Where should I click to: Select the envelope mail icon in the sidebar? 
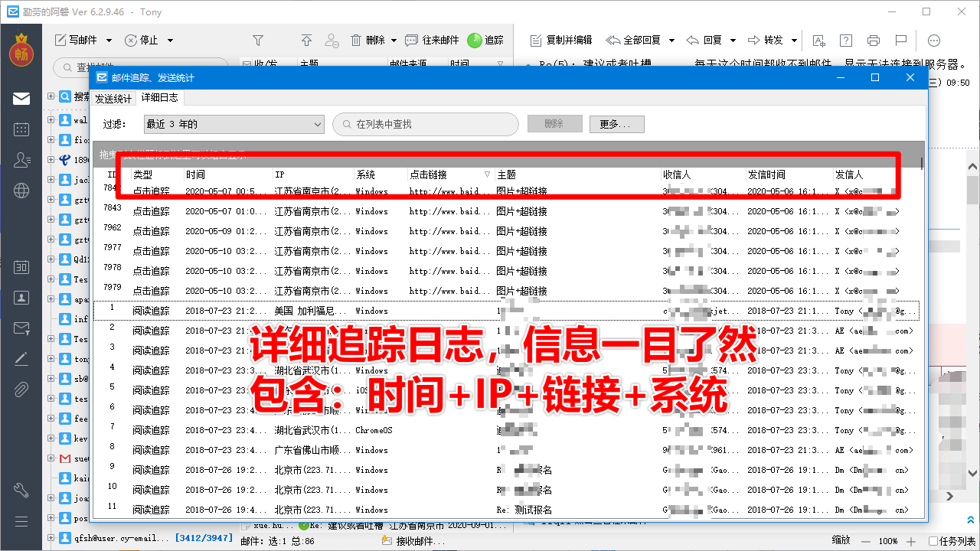(21, 98)
